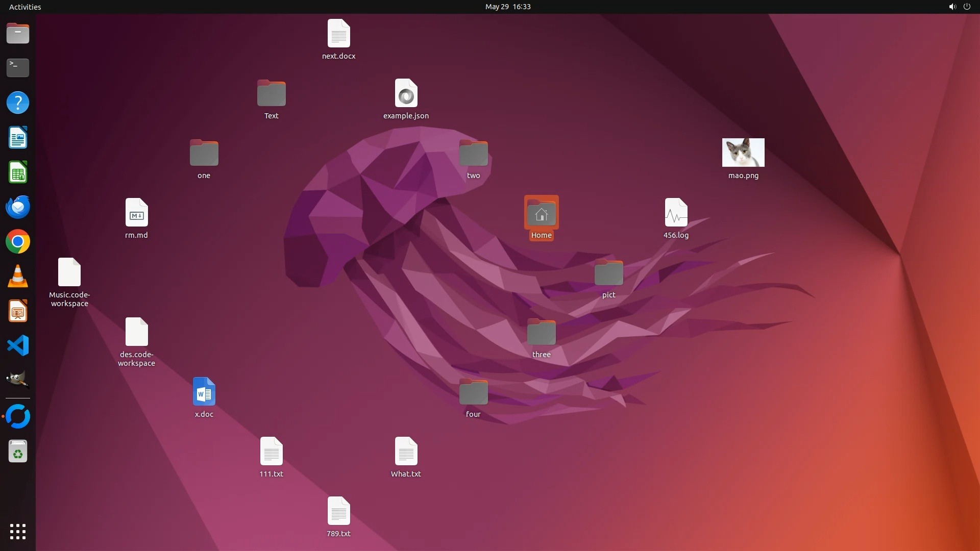Select the mao.png cat thumbnail

point(743,153)
